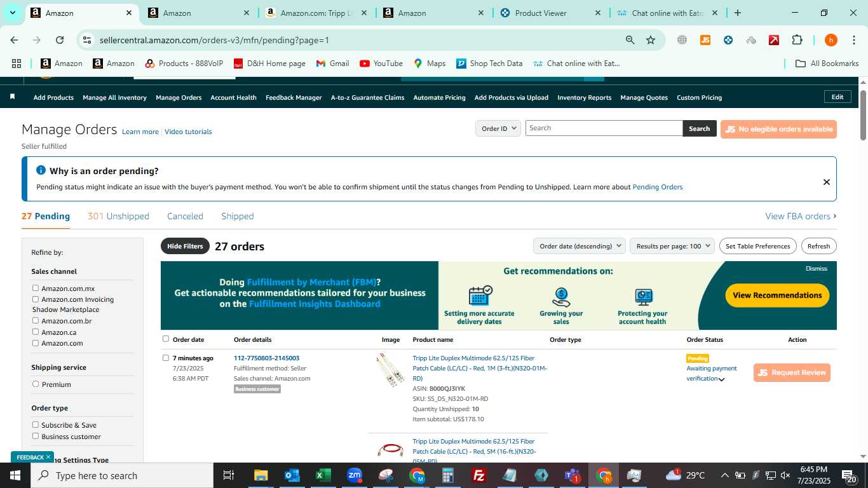Viewport: 868px width, 488px height.
Task: Open a new browser tab
Action: (737, 13)
